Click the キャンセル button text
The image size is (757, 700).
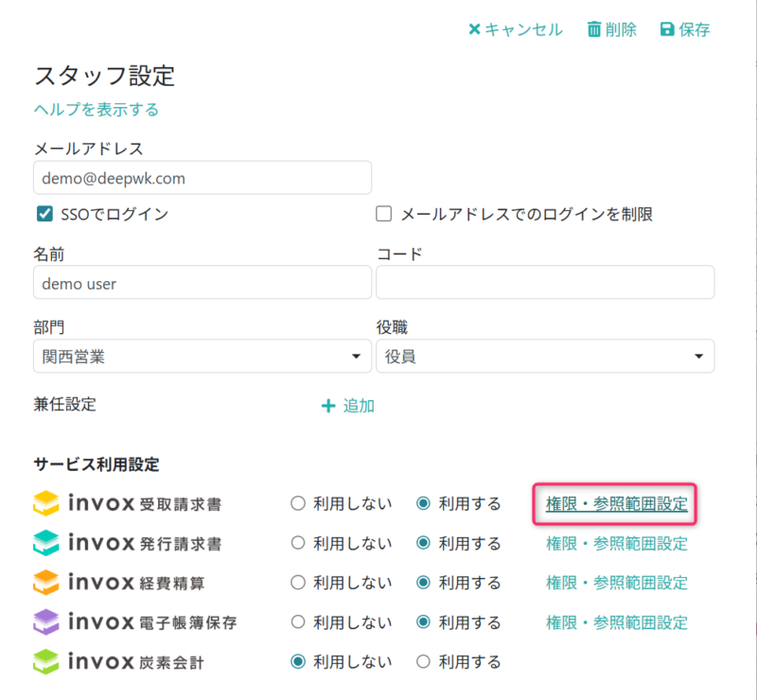tap(523, 29)
